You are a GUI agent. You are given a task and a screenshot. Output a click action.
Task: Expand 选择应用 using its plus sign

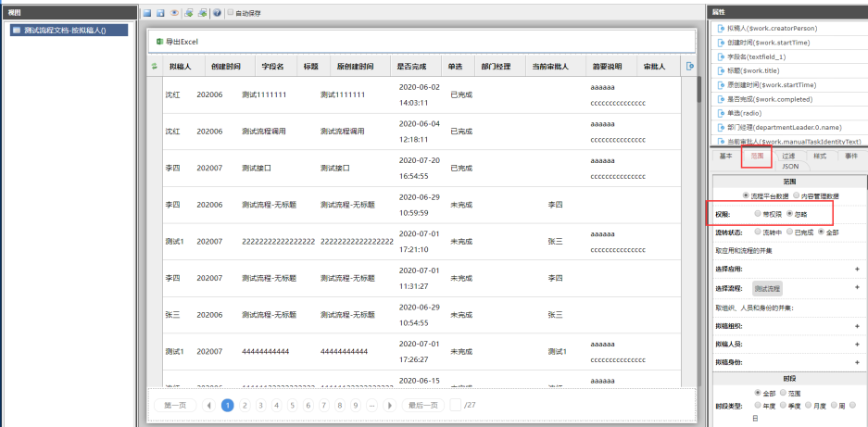[856, 269]
